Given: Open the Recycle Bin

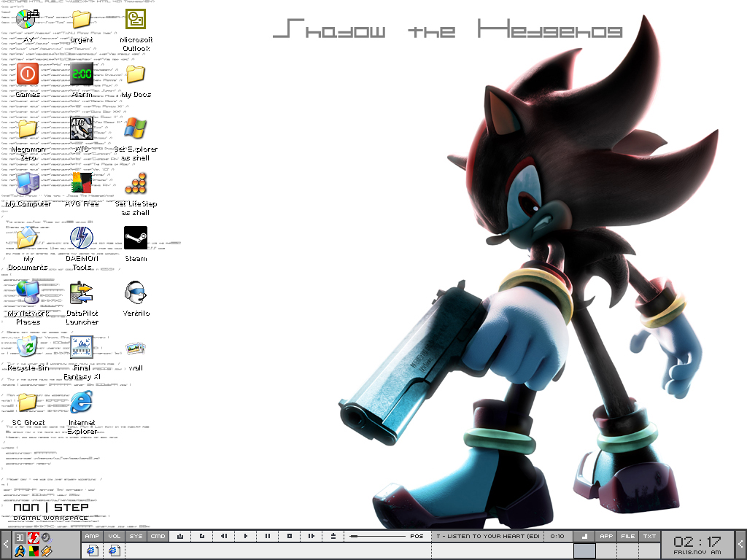Looking at the screenshot, I should 28,347.
